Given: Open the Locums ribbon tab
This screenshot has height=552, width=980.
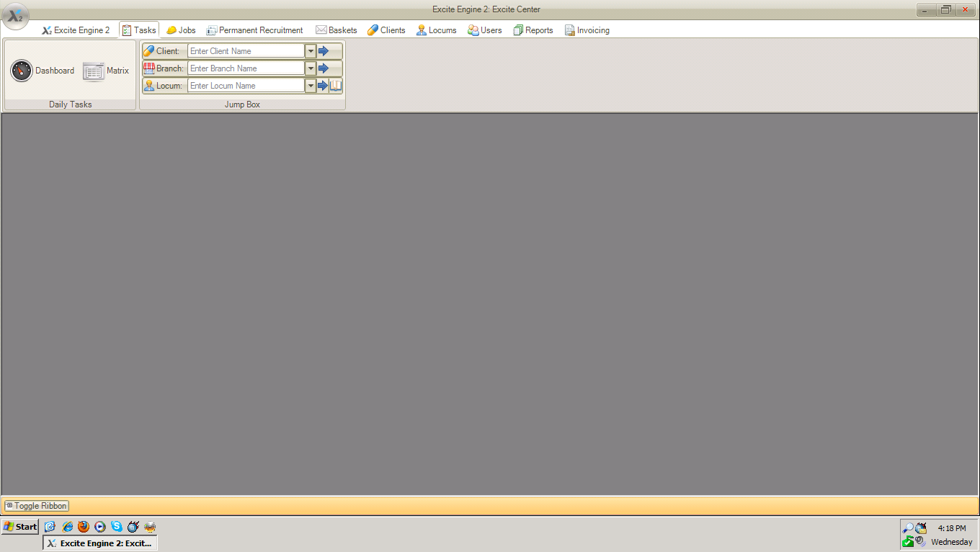Looking at the screenshot, I should [x=437, y=30].
